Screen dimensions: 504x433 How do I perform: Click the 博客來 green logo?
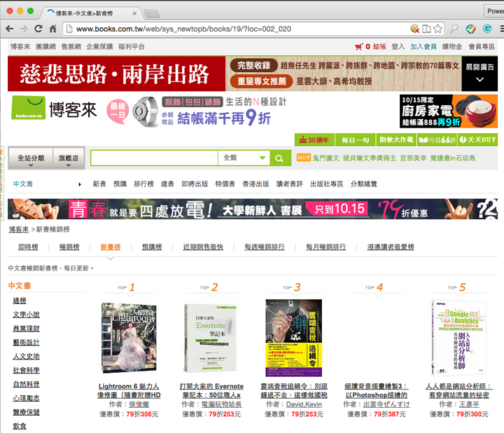pos(28,108)
